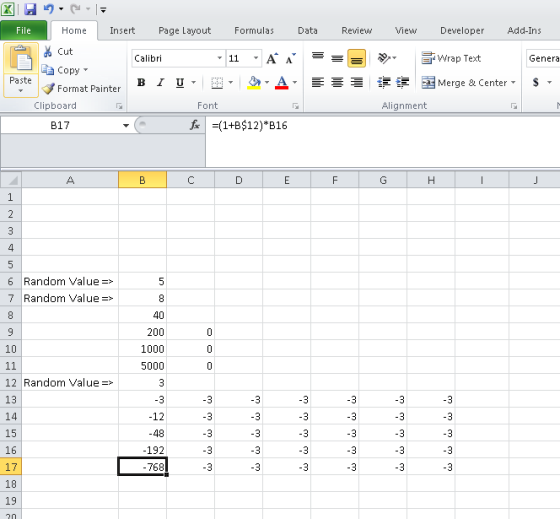The height and width of the screenshot is (519, 560).
Task: Open the Name Box dropdown arrow
Action: (x=126, y=125)
